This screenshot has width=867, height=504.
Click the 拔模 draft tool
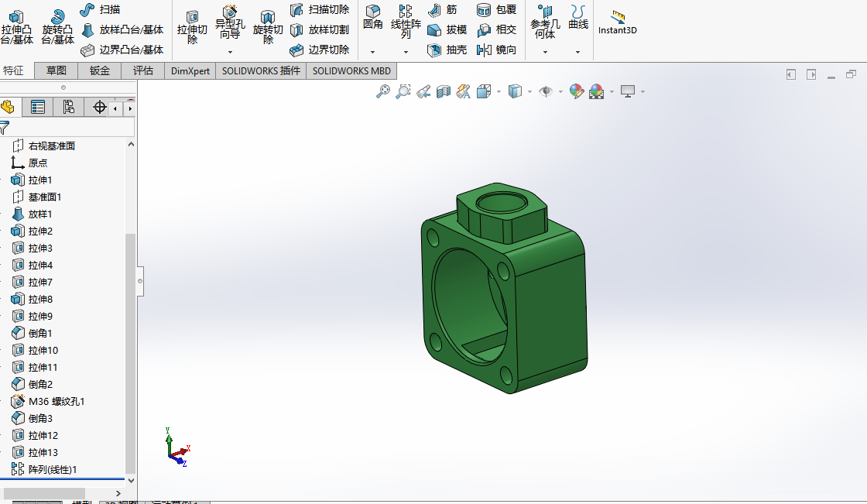447,30
